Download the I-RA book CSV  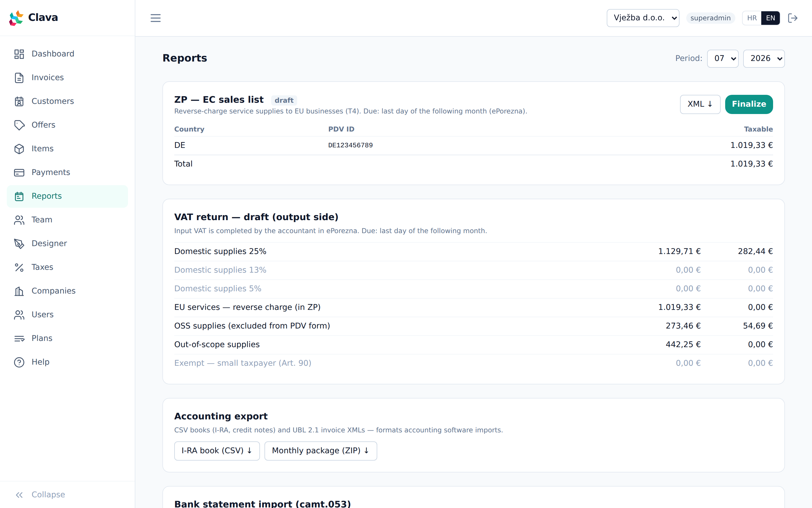(x=217, y=451)
